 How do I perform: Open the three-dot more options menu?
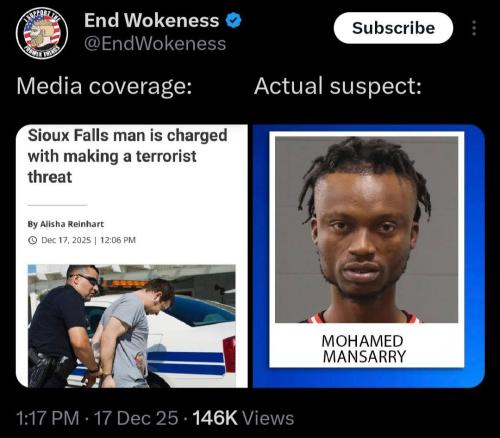coord(474,28)
